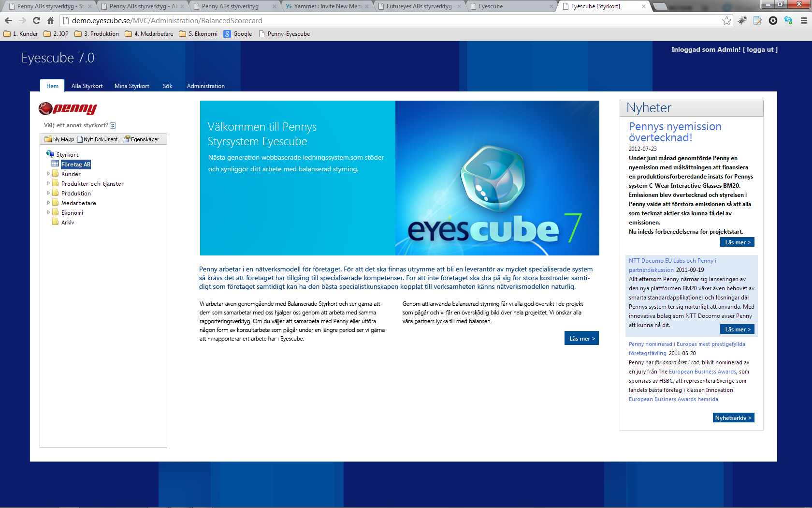This screenshot has width=812, height=508.
Task: Click the penny logo
Action: pos(68,108)
